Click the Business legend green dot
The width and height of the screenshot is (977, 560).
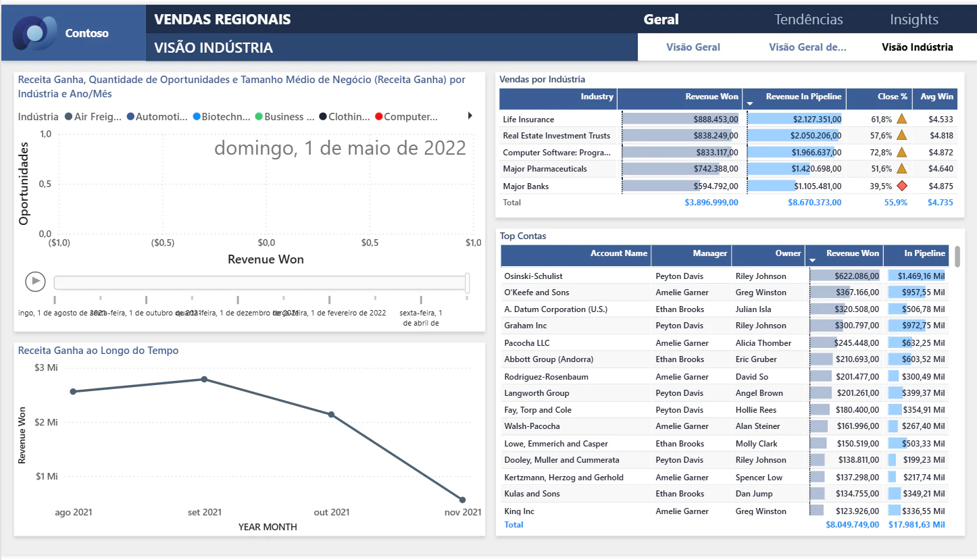click(x=259, y=117)
